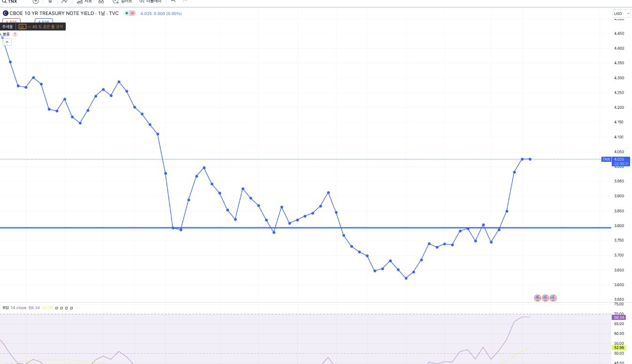Viewport: 632px width, 364px height.
Task: Click the pink data-mode indicator icon
Action: point(132,14)
